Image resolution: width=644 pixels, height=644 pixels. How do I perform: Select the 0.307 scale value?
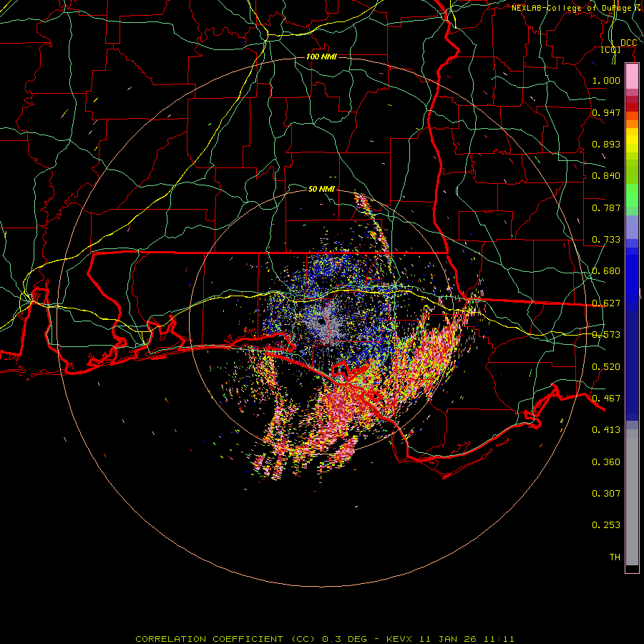coord(606,494)
